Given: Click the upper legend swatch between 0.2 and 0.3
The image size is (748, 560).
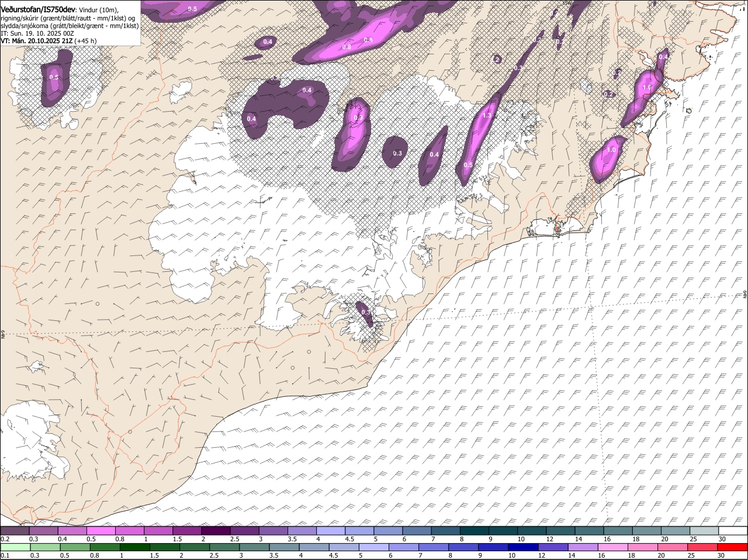Looking at the screenshot, I should pyautogui.click(x=15, y=531).
